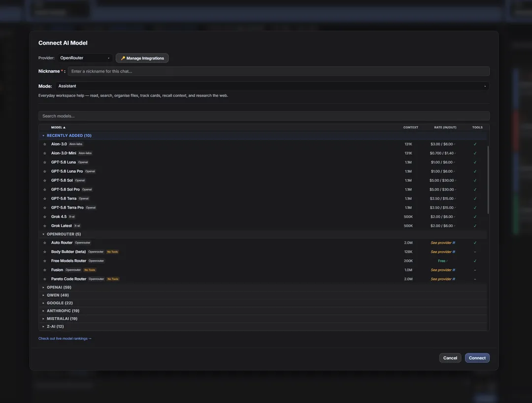Viewport: 532px width, 403px height.
Task: Open the Provider dropdown showing OpenRouter
Action: click(x=85, y=58)
